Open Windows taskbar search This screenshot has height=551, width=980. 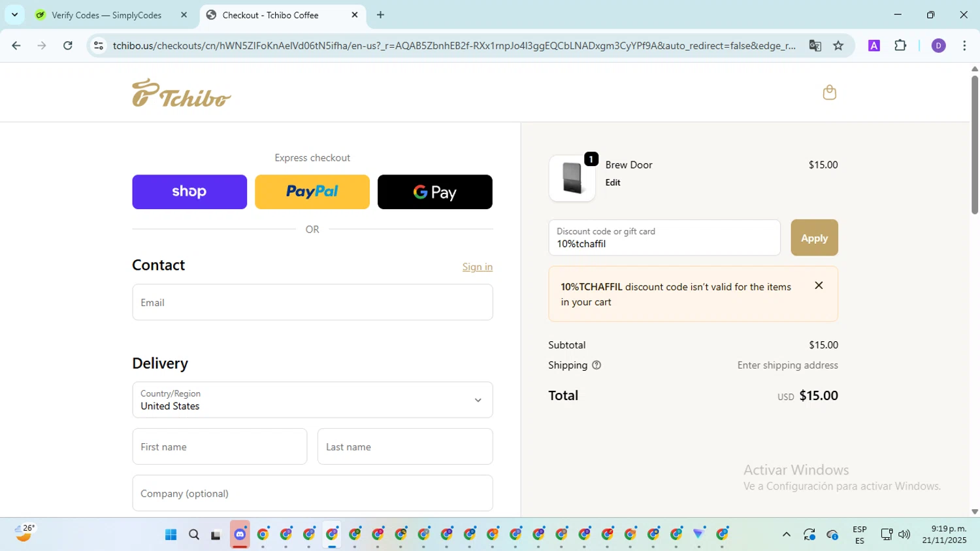[194, 535]
